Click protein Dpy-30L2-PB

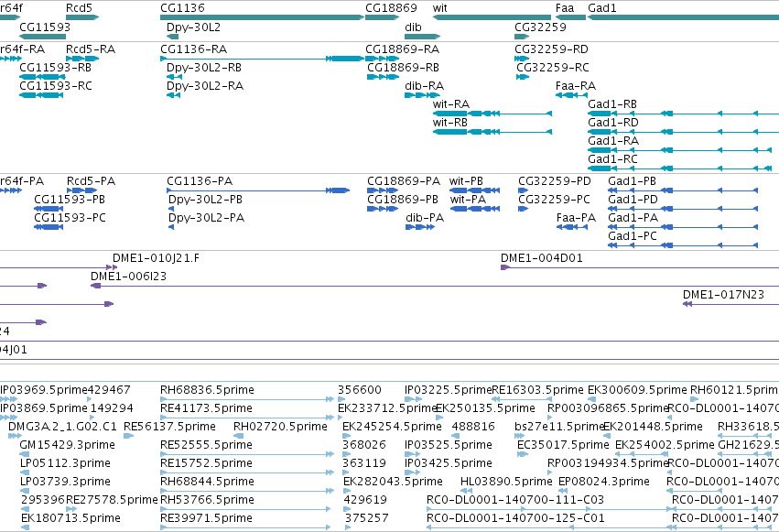pyautogui.click(x=171, y=209)
